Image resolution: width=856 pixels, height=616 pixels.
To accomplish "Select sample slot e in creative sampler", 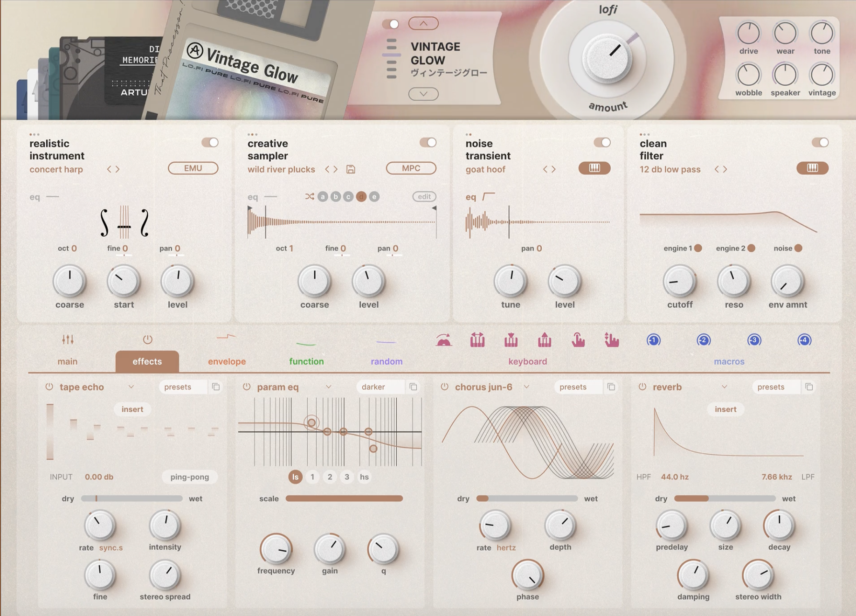I will pos(374,197).
